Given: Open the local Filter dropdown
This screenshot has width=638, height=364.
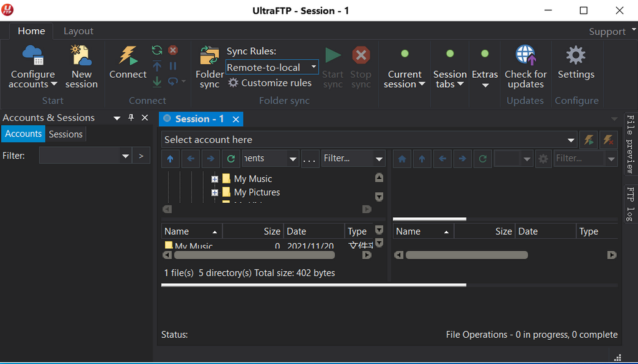Looking at the screenshot, I should point(379,159).
